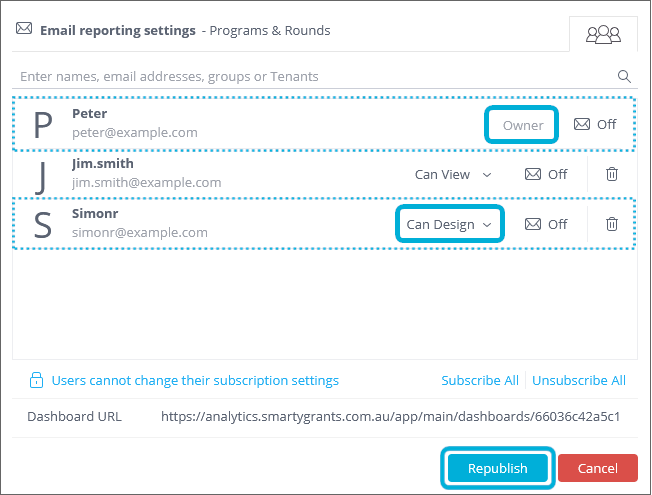Click the Subscribe All link
This screenshot has width=652, height=495.
[480, 380]
